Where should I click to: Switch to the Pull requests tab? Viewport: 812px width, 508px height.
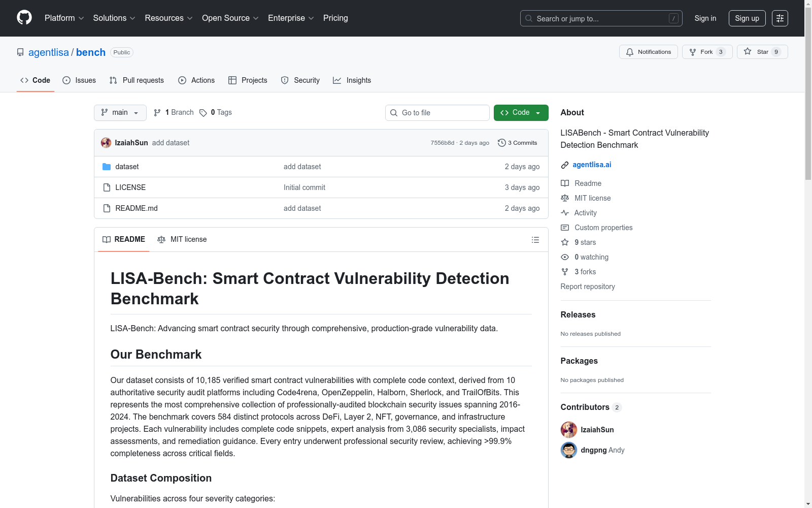(137, 80)
